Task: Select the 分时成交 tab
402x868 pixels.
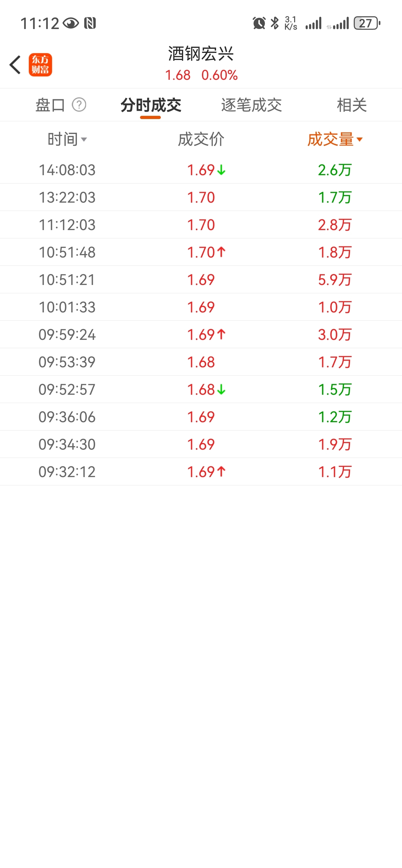Action: pos(151,105)
